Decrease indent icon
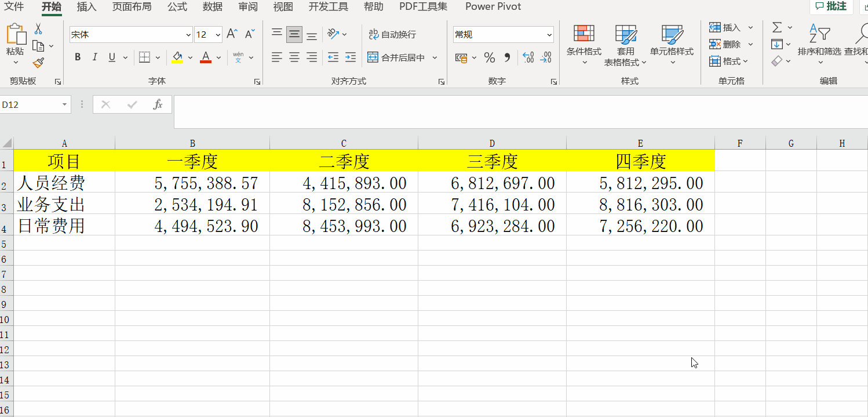Screen dimensions: 868x417 333,57
